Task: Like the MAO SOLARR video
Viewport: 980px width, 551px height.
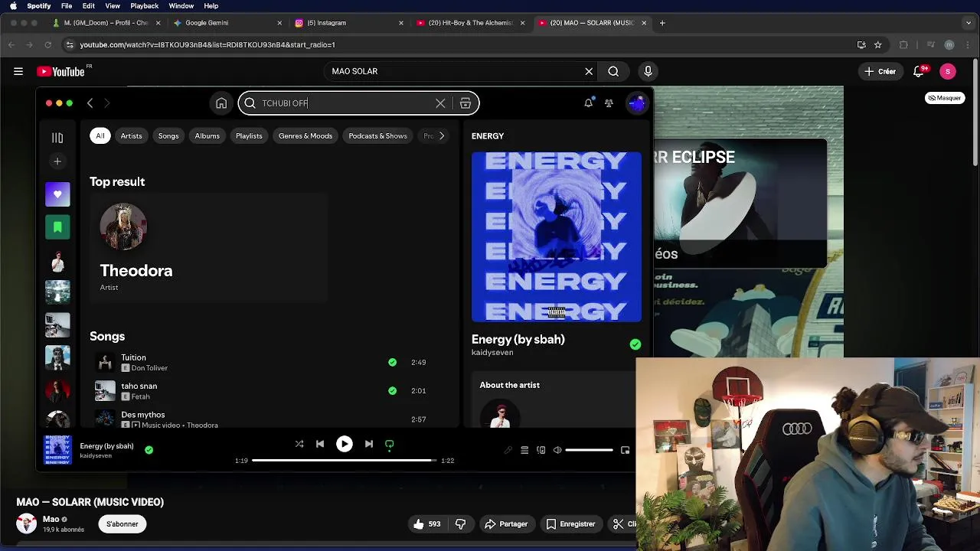Action: pos(427,524)
